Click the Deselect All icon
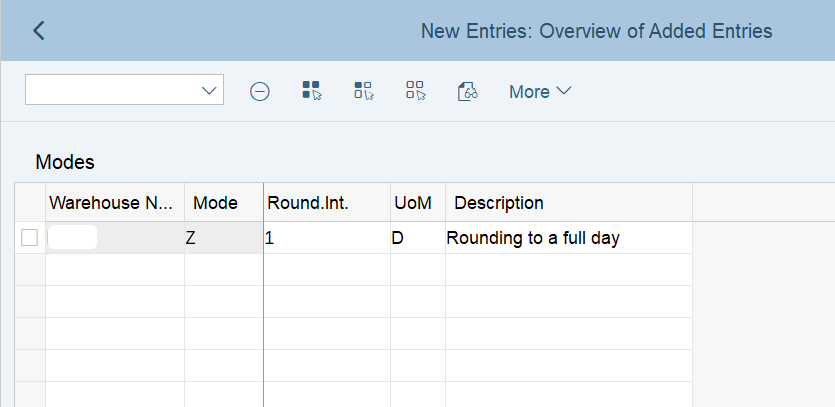The image size is (835, 407). pos(415,91)
